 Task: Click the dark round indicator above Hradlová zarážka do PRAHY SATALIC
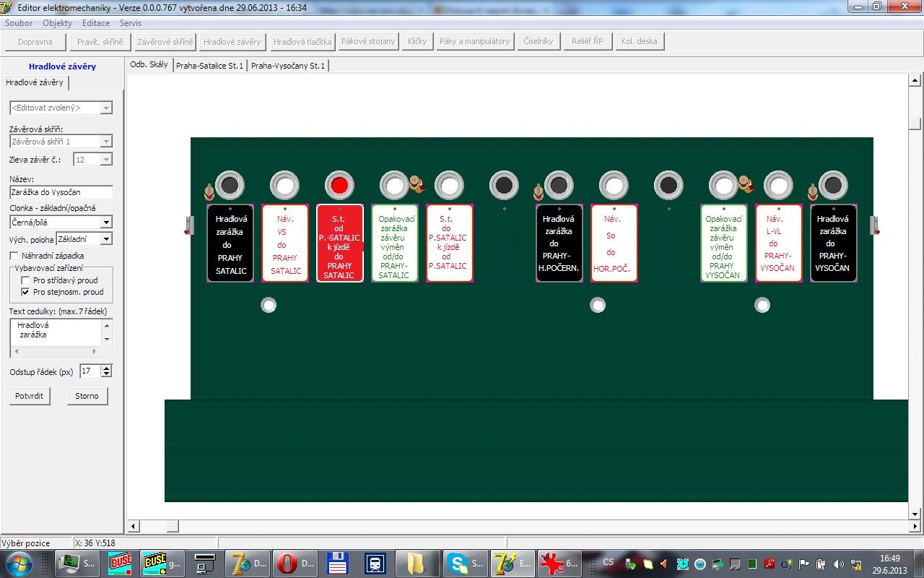(x=230, y=186)
